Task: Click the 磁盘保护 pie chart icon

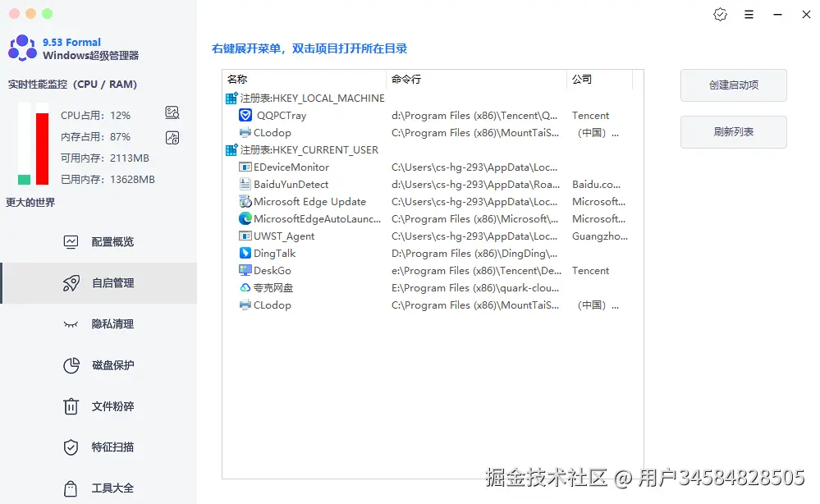Action: point(71,365)
